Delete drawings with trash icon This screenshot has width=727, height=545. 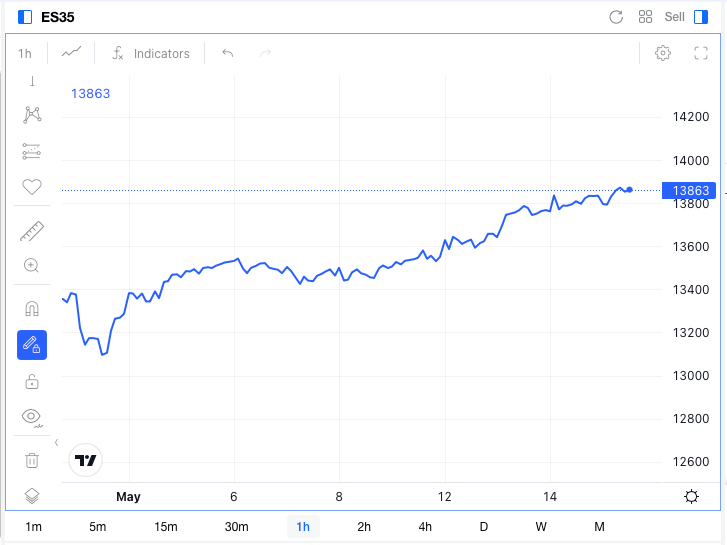[32, 460]
